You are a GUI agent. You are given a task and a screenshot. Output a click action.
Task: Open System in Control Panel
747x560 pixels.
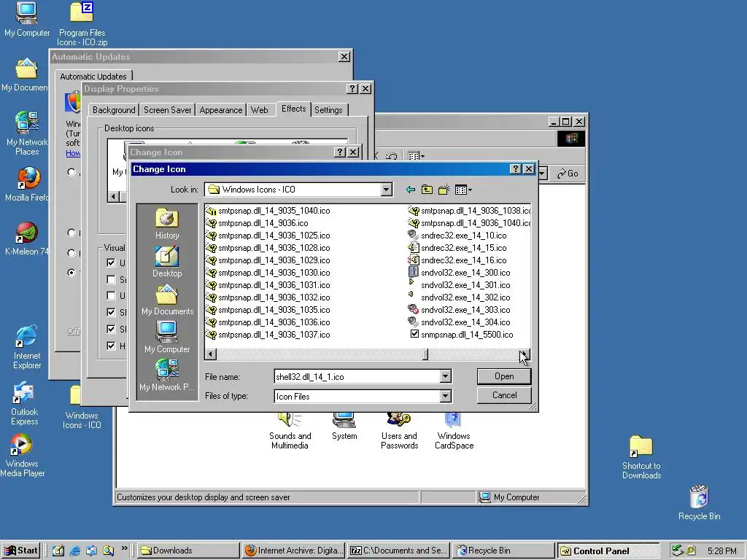[x=344, y=427]
